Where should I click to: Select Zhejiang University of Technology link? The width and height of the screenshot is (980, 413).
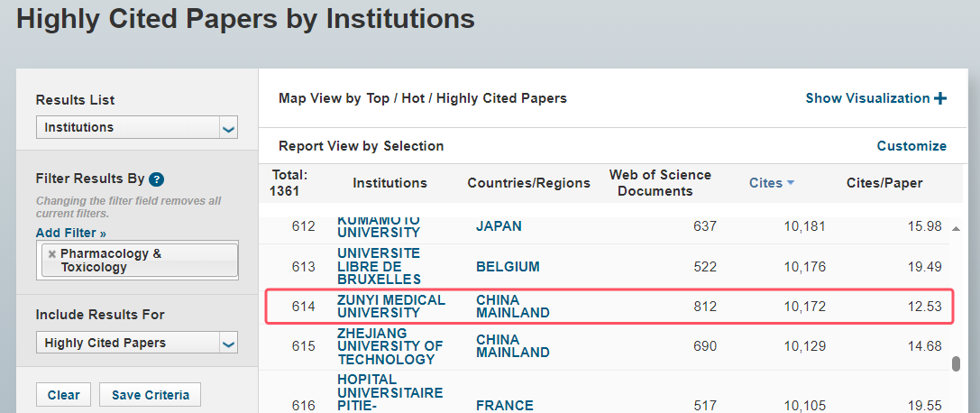point(390,346)
